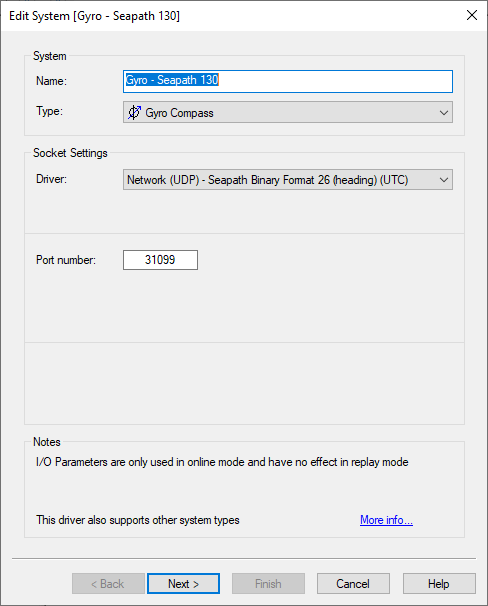Click the Gyro Compass text in Type

coord(179,113)
